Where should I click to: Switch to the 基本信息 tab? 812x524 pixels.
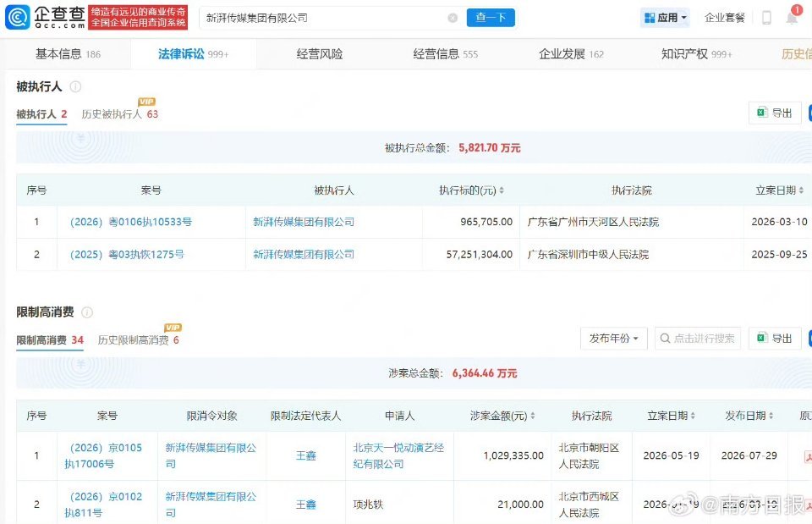pos(68,54)
